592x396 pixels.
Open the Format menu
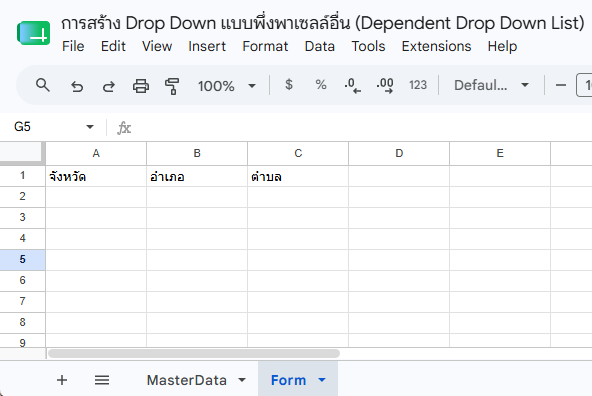click(265, 46)
